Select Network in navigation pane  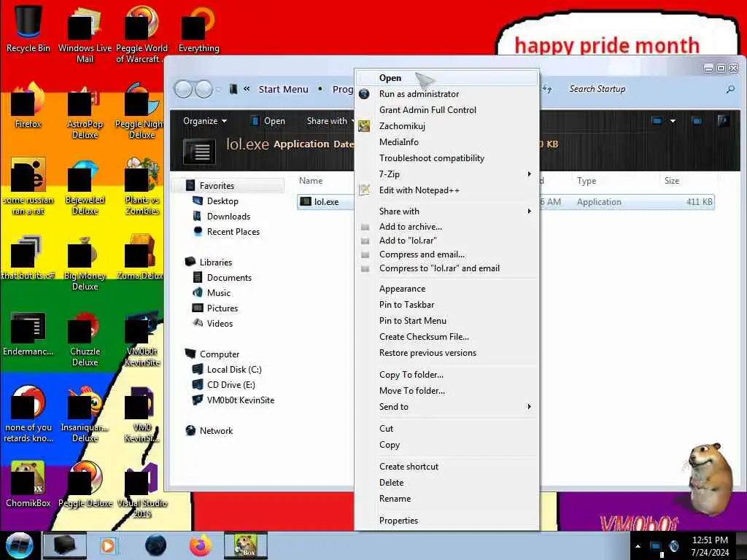click(x=216, y=430)
